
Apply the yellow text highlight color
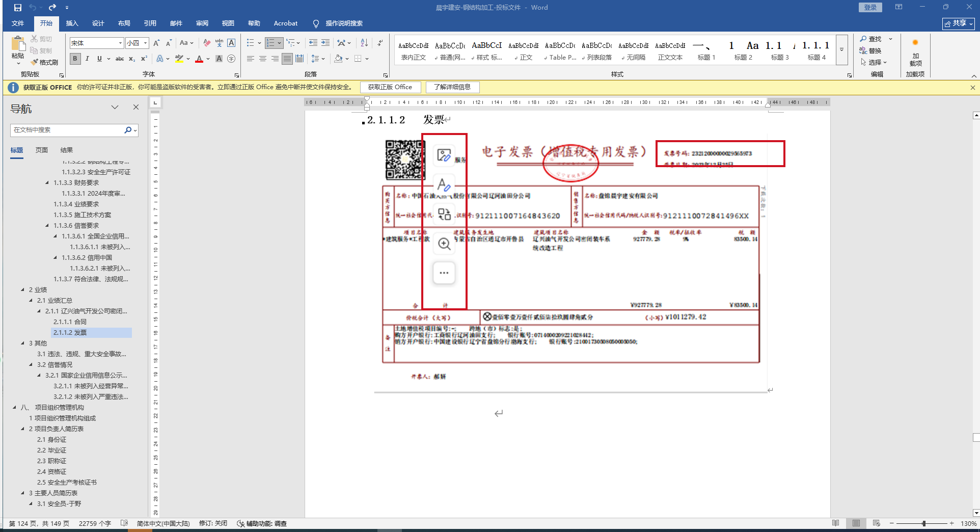click(179, 59)
